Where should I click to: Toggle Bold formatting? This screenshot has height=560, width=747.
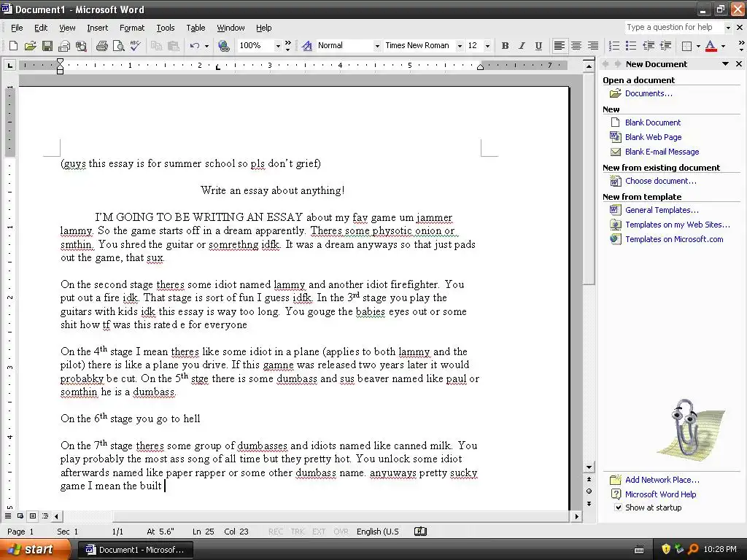tap(505, 46)
